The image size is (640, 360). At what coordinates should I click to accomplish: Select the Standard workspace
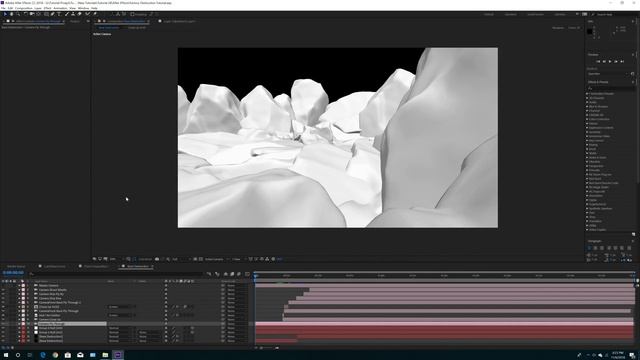pos(511,14)
